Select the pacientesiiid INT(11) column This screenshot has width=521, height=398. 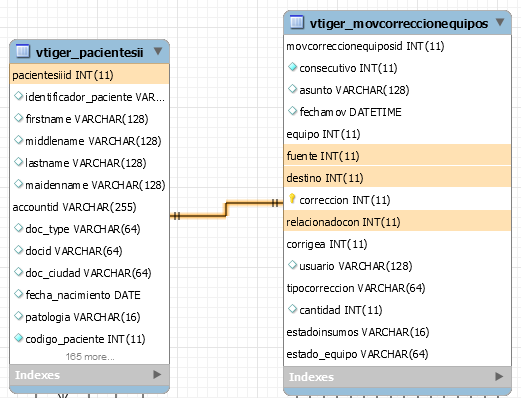(x=89, y=74)
